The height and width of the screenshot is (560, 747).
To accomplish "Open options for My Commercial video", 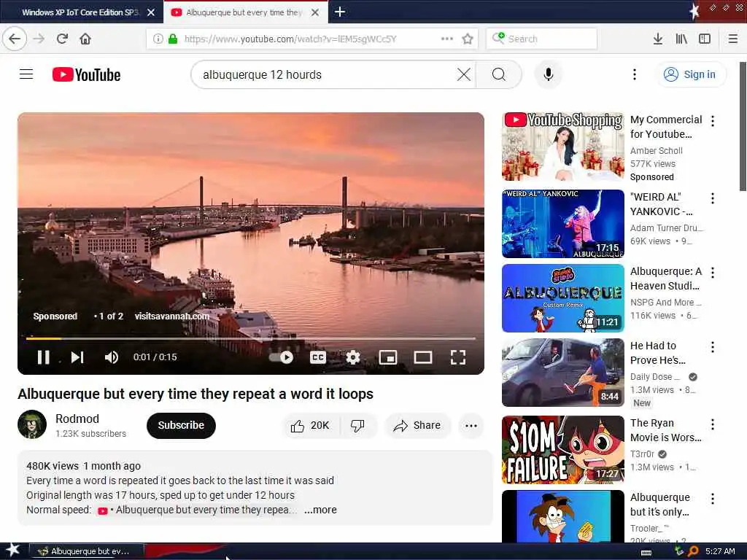I will [x=713, y=121].
